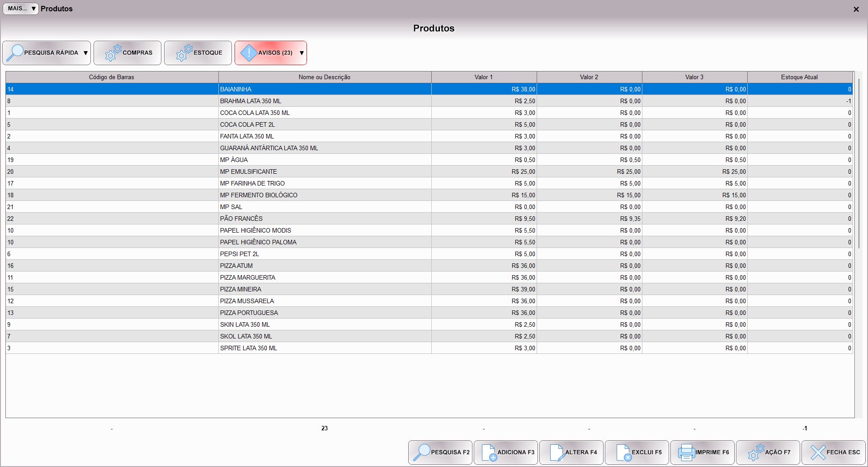Image resolution: width=868 pixels, height=467 pixels.
Task: Select the BRAHMA LATA 350 ML row
Action: point(250,101)
